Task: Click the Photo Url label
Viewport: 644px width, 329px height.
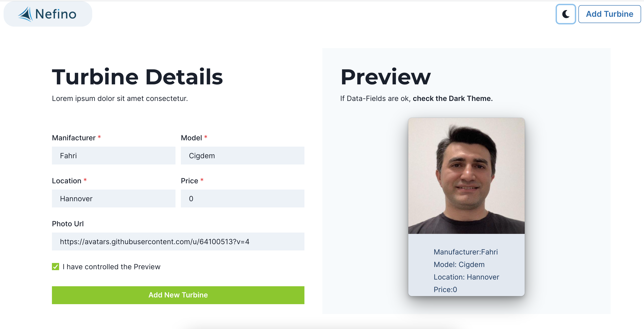Action: 68,224
